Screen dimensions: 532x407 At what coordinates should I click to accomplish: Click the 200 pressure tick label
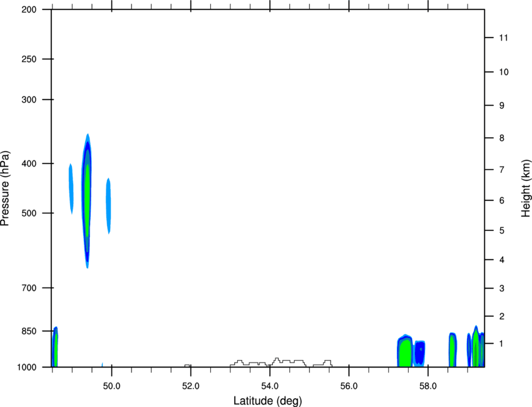[x=29, y=9]
